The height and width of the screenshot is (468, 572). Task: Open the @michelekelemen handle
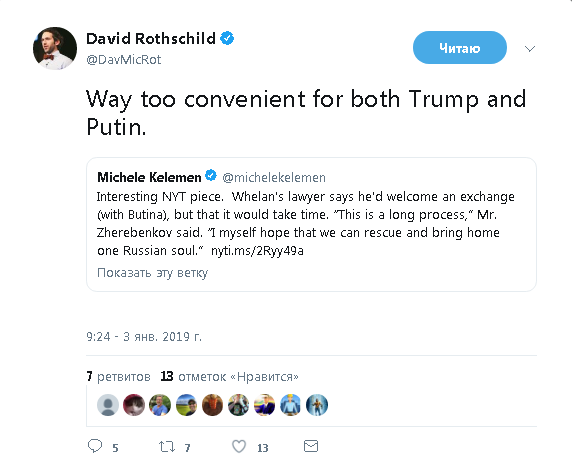pyautogui.click(x=274, y=177)
